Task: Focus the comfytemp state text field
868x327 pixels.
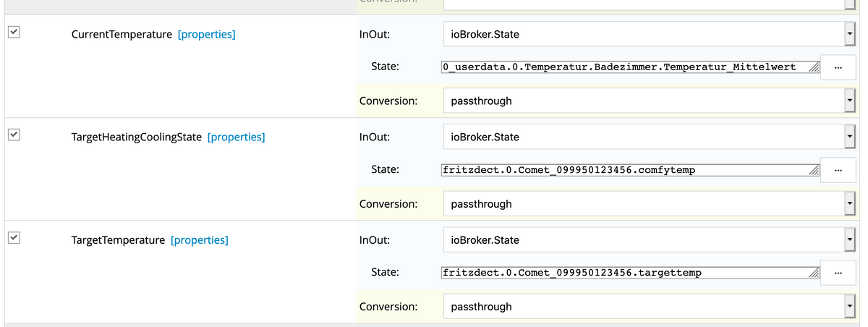Action: [622, 170]
